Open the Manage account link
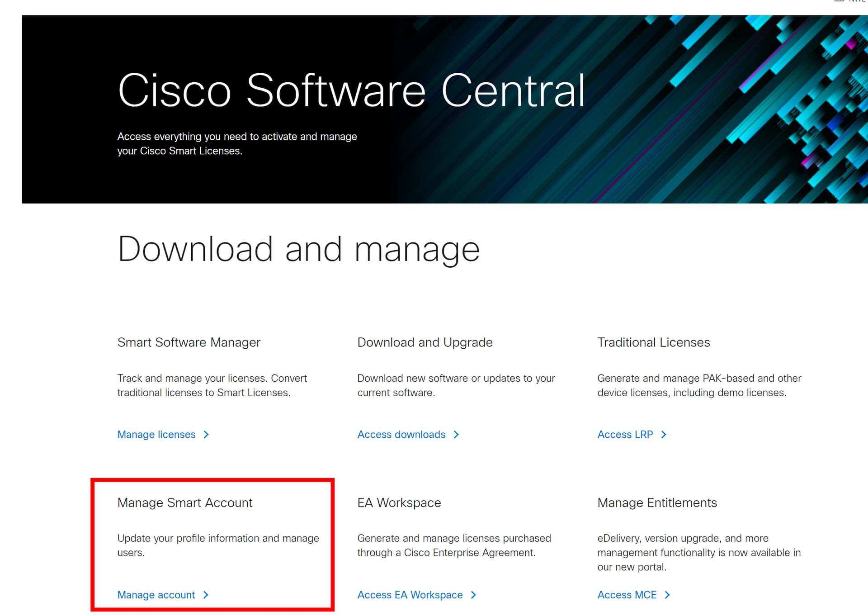This screenshot has width=868, height=616. (156, 595)
